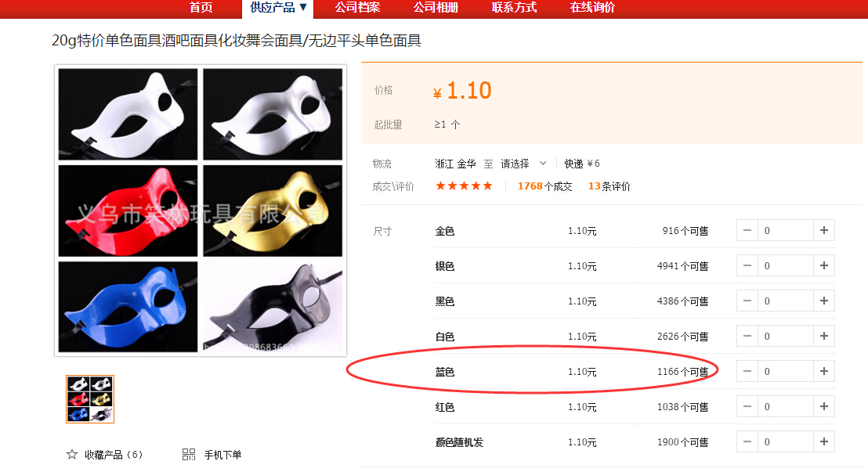Click the star icon to 收藏产品
This screenshot has width=868, height=472.
point(72,454)
